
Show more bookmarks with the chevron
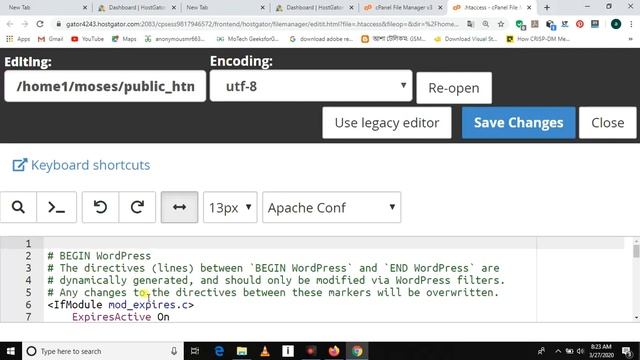631,39
